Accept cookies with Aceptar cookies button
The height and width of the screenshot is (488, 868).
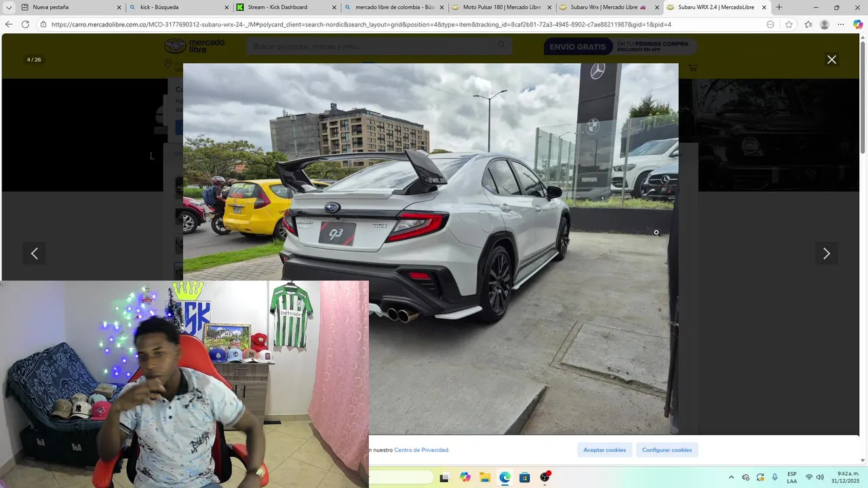click(605, 450)
